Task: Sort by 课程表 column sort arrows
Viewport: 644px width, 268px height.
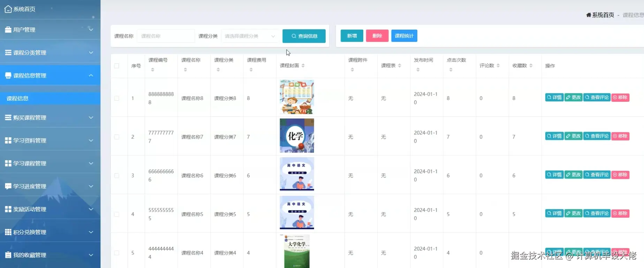Action: [x=400, y=66]
